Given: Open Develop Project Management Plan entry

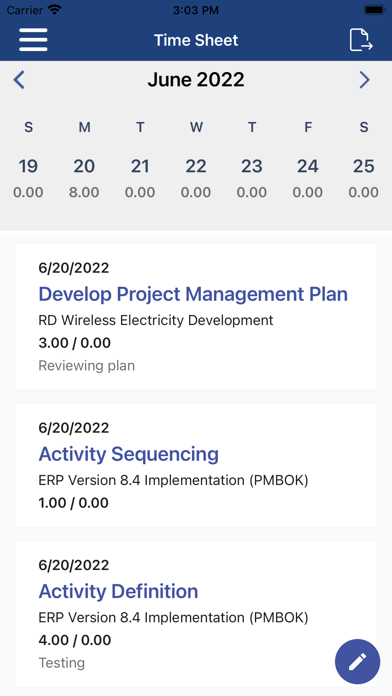Looking at the screenshot, I should tap(196, 316).
